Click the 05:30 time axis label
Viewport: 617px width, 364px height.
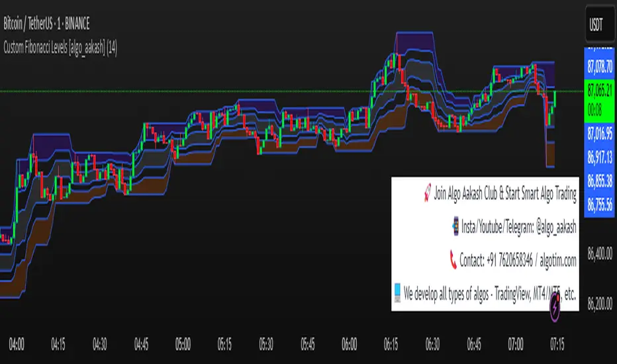tap(266, 344)
